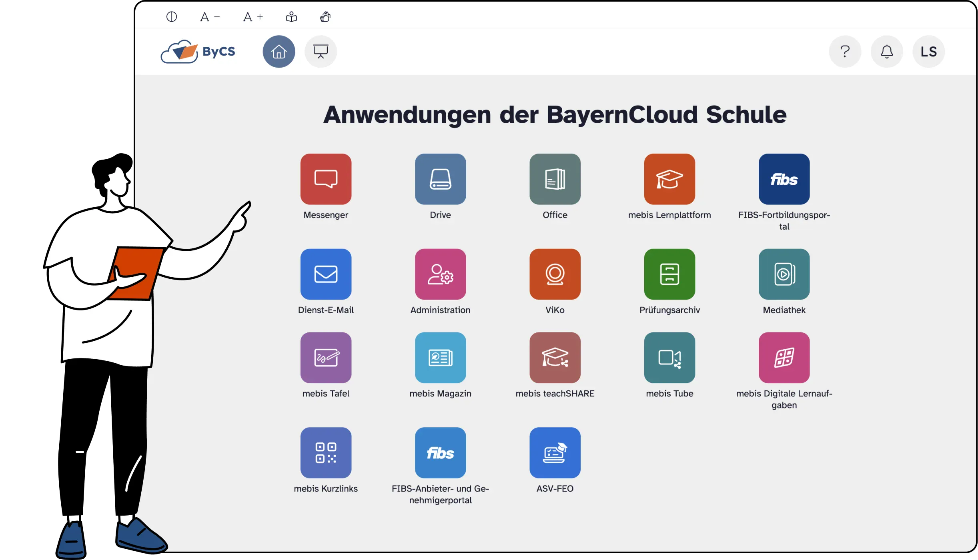Open FIBS-Fortbildungsportal tile
The width and height of the screenshot is (978, 560).
[784, 179]
